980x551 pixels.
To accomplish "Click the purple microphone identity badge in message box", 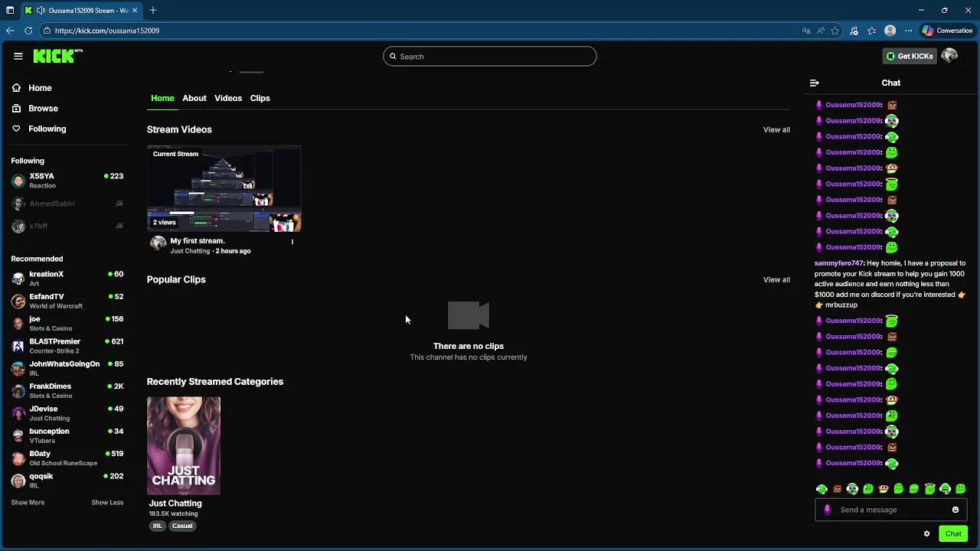I will pos(827,510).
